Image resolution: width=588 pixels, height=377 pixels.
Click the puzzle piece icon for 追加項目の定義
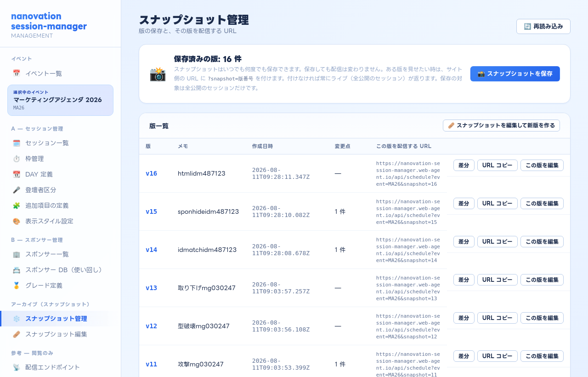(17, 206)
